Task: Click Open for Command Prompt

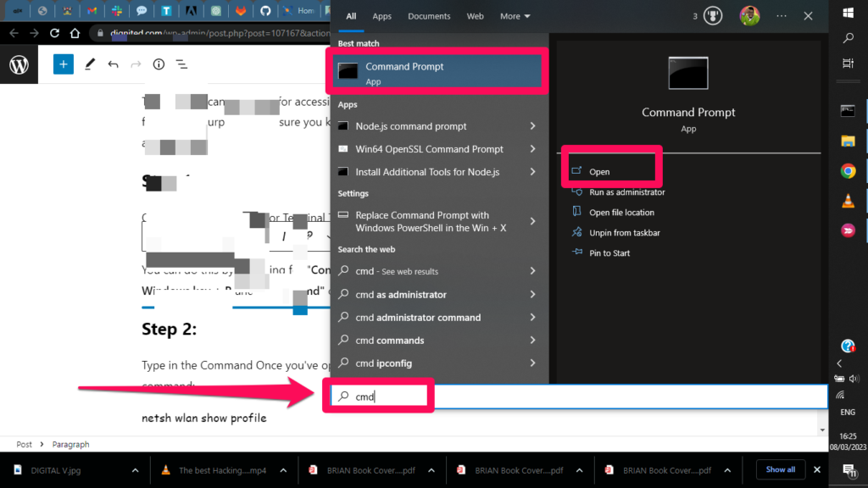Action: click(599, 171)
